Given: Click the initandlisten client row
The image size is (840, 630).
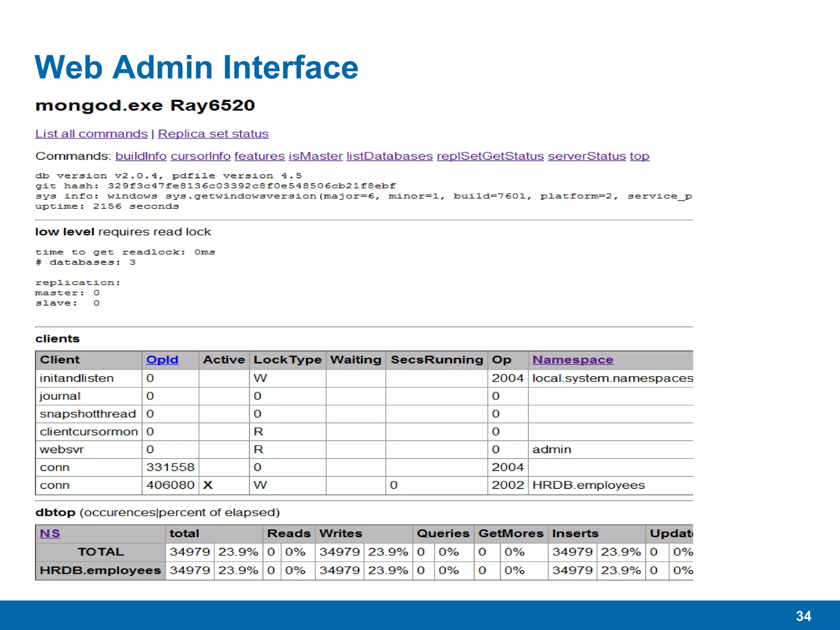Looking at the screenshot, I should click(77, 378).
